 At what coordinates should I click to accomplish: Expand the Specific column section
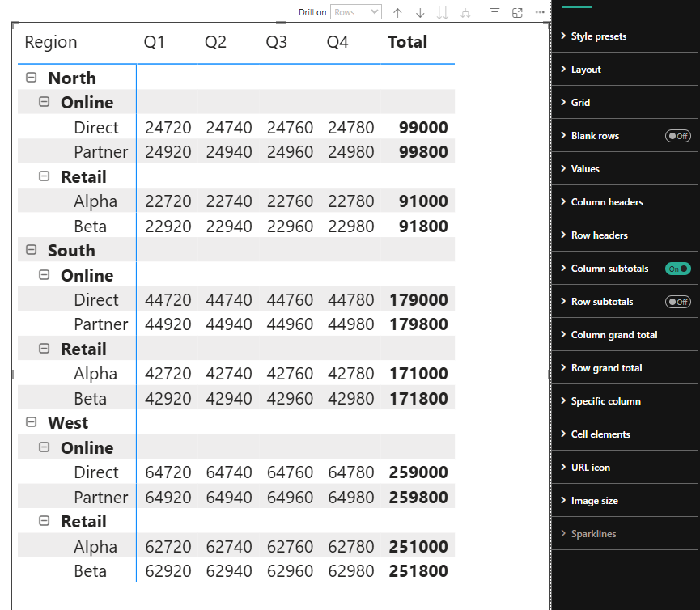(625, 400)
